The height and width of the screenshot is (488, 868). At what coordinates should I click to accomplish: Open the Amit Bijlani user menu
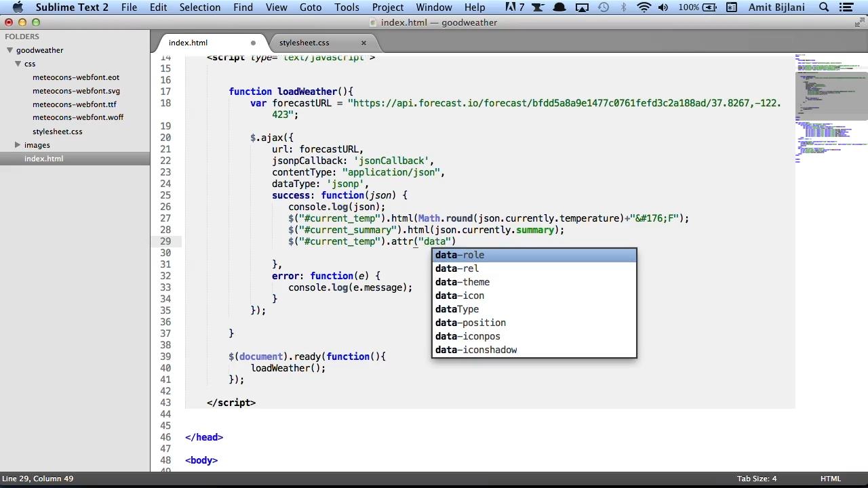(x=776, y=7)
